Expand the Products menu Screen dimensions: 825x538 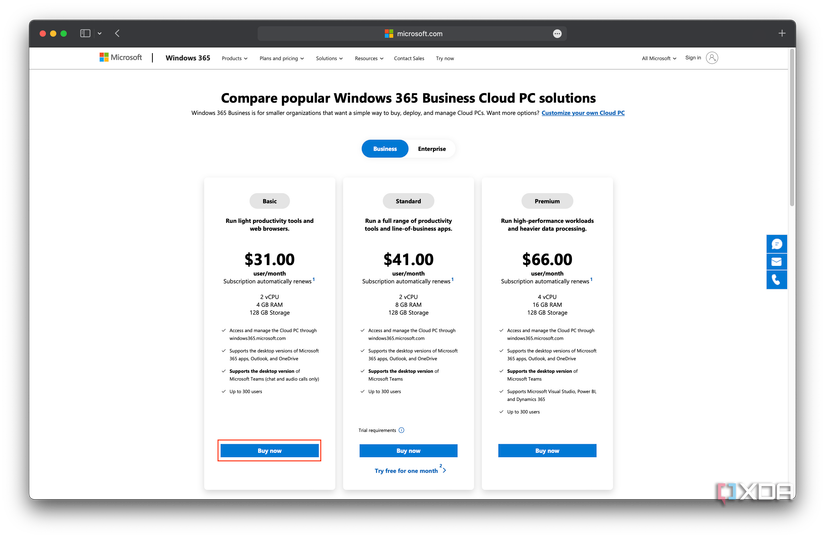click(x=234, y=58)
